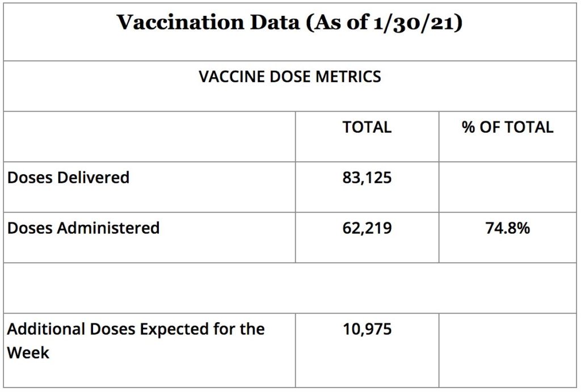Click the 'Vaccination Data' table title
The image size is (581, 392).
click(289, 23)
